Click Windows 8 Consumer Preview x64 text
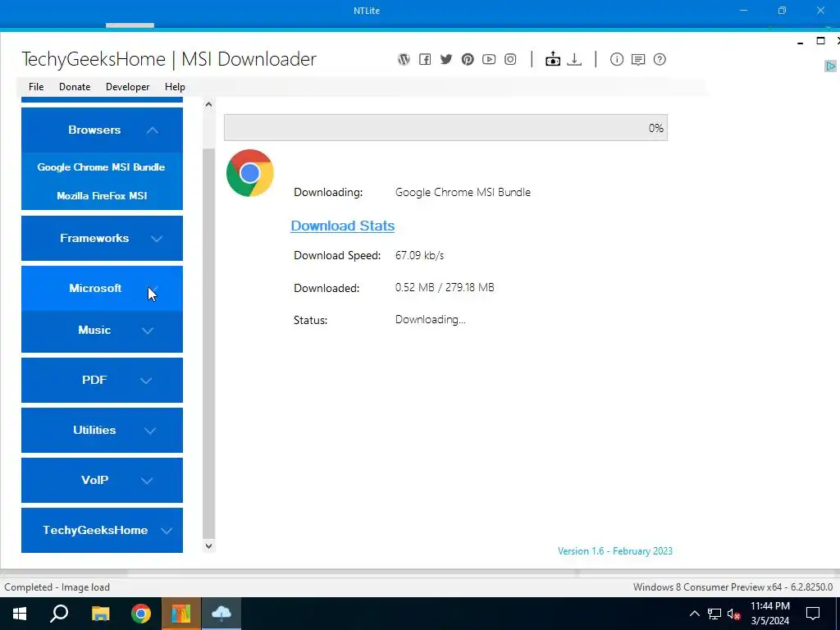 pyautogui.click(x=733, y=587)
